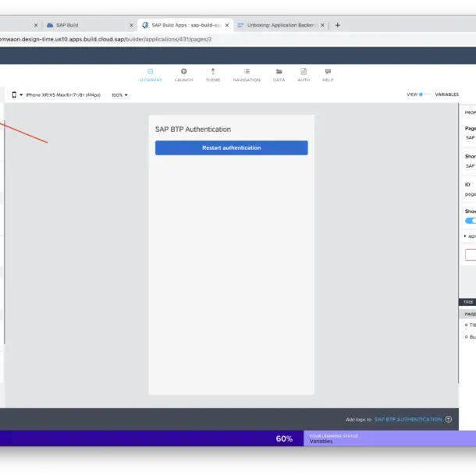This screenshot has height=476, width=476.
Task: Close the Unboxing: Application Backend tab
Action: tap(322, 25)
